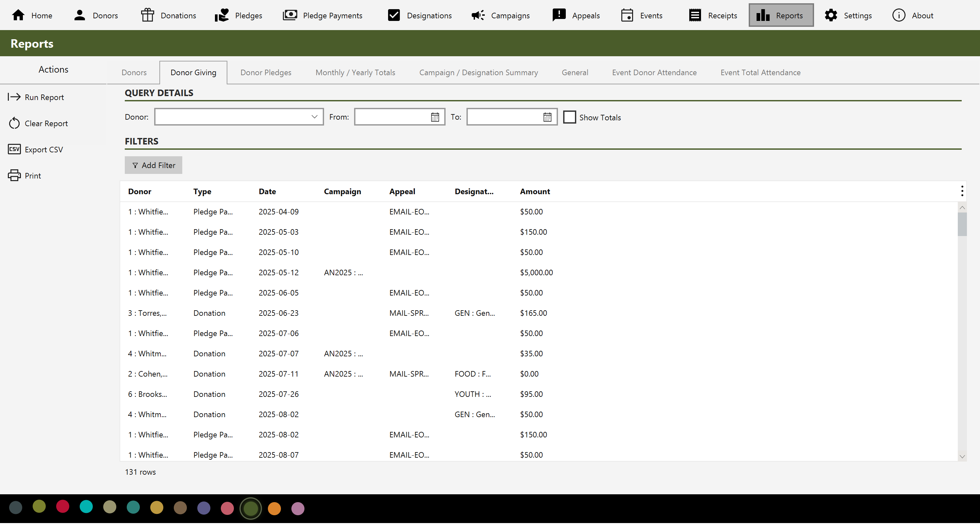Open the Monthly / Yearly Totals tab

[x=355, y=72]
